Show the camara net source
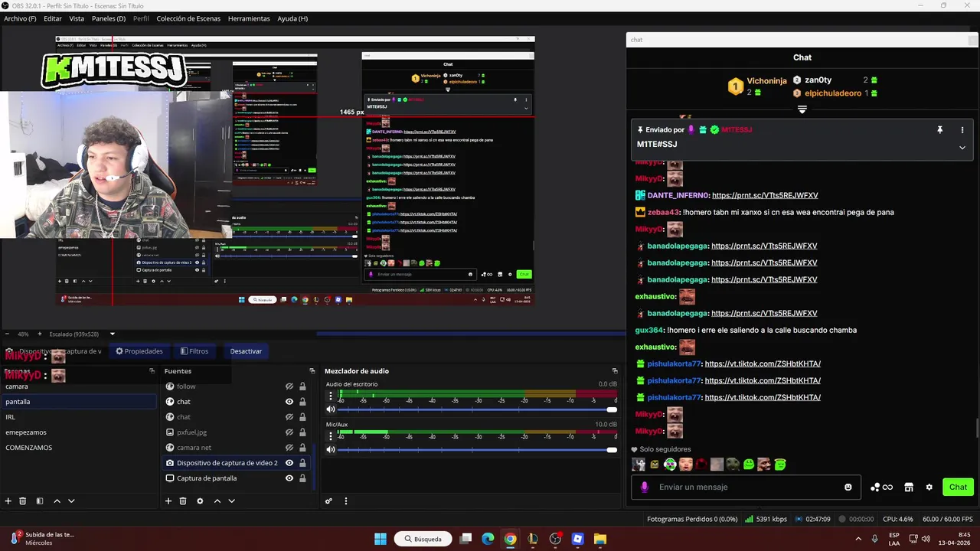Screen dimensions: 980x551 [x=289, y=448]
